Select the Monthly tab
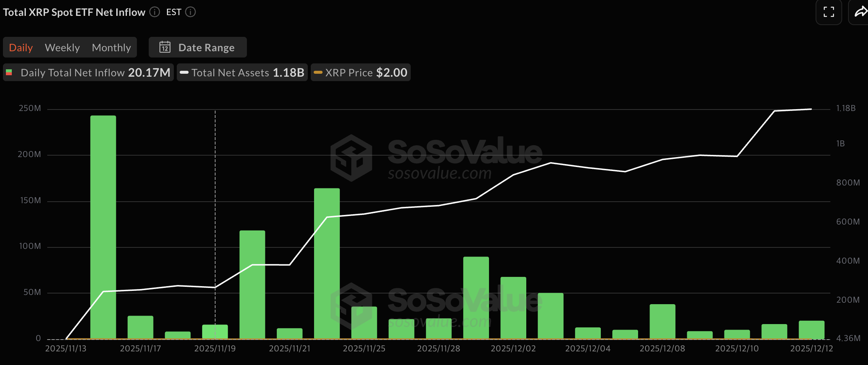The image size is (868, 365). pyautogui.click(x=111, y=48)
